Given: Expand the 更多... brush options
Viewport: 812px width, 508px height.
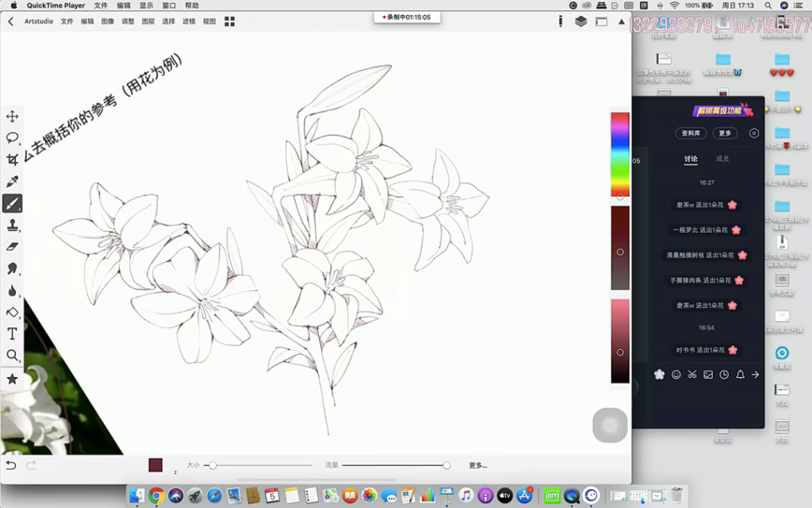Looking at the screenshot, I should (x=477, y=465).
